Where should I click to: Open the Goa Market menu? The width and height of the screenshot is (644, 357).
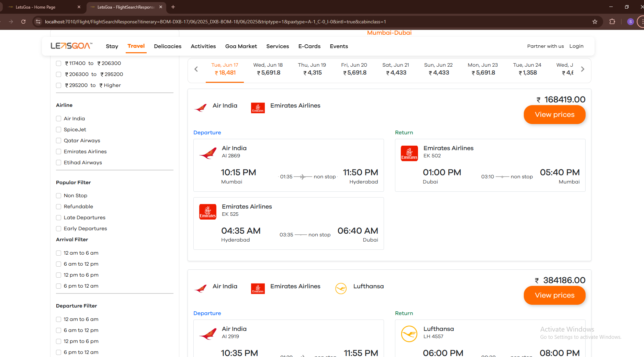click(241, 46)
